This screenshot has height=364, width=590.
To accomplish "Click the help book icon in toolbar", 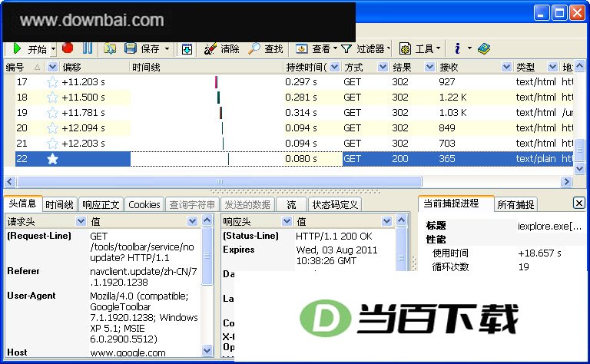I will 483,48.
